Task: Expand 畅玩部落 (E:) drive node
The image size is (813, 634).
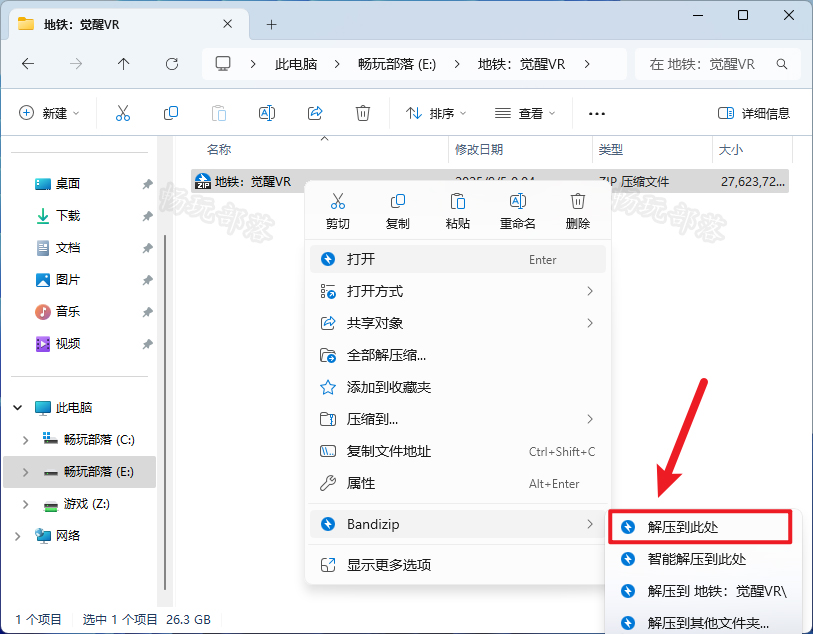Action: click(x=25, y=472)
